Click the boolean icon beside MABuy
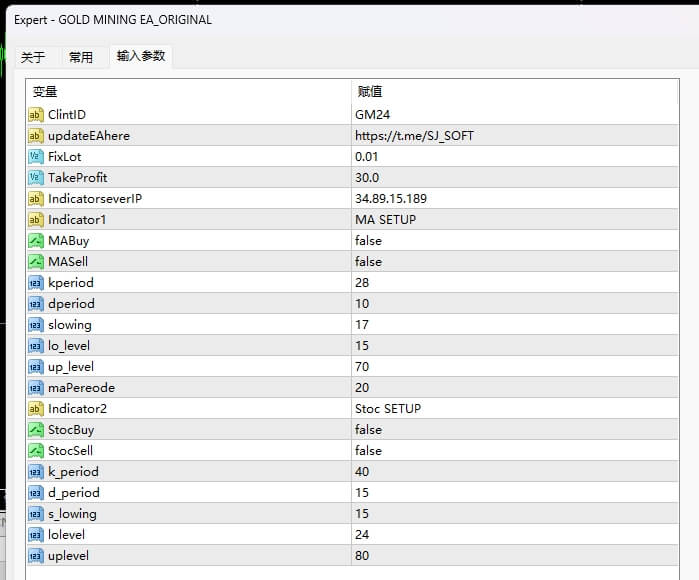 pyautogui.click(x=36, y=240)
